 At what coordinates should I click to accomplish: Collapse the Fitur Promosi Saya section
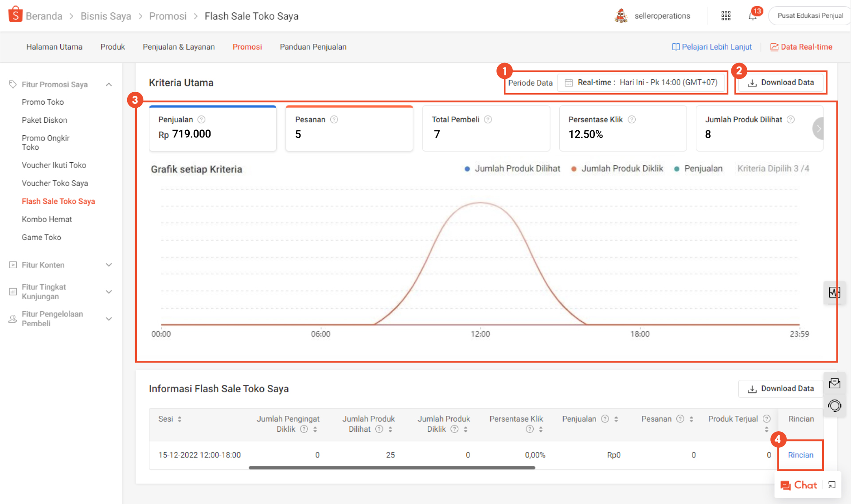point(109,85)
